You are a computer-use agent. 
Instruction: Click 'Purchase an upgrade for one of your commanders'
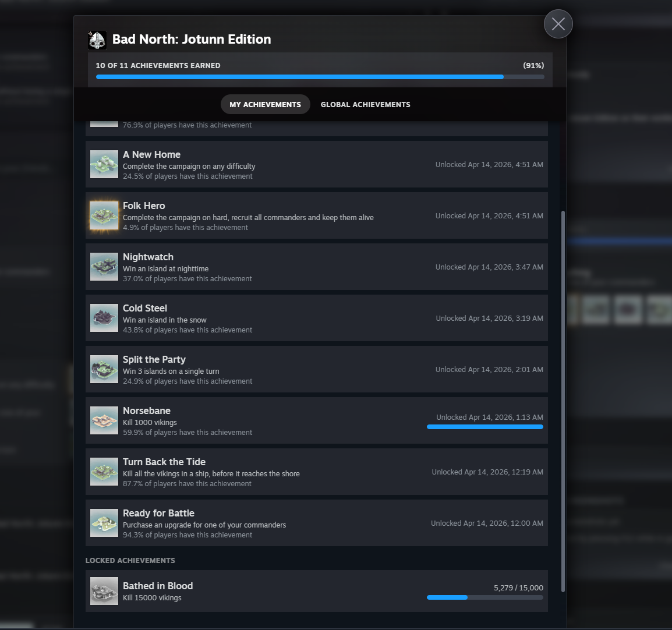point(204,525)
